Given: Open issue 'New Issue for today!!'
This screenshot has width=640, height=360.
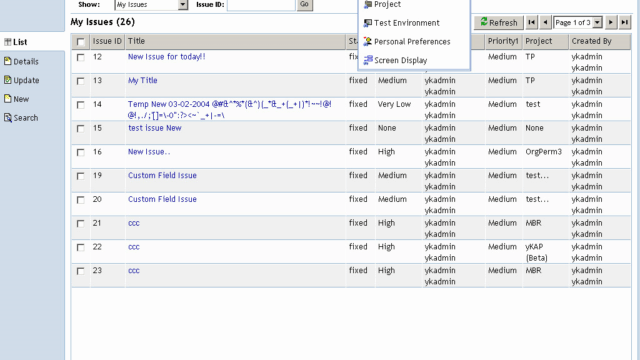Looking at the screenshot, I should [x=167, y=57].
